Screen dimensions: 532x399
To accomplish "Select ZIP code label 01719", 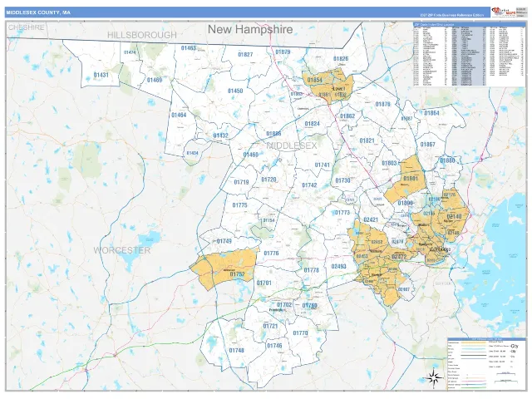I will point(241,182).
